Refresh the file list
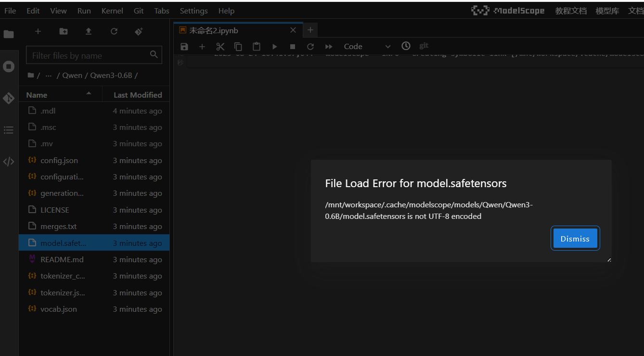Image resolution: width=644 pixels, height=356 pixels. (x=114, y=31)
